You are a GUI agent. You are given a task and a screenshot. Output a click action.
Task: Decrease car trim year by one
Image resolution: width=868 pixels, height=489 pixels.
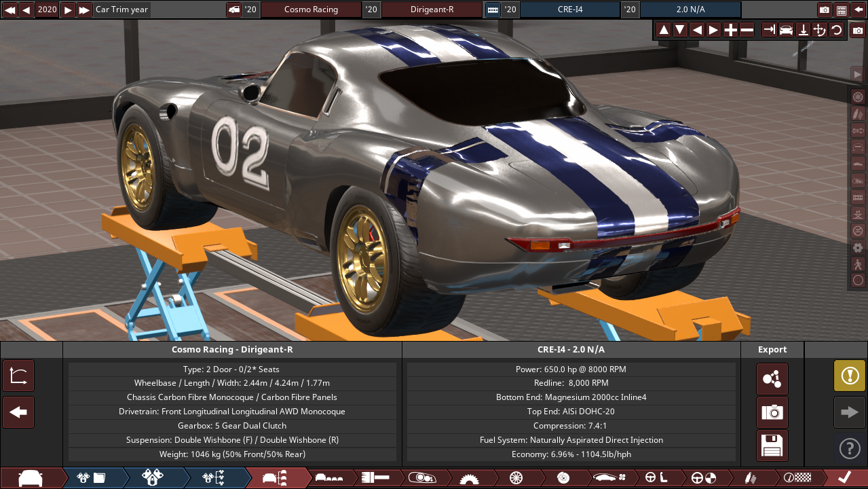click(26, 10)
